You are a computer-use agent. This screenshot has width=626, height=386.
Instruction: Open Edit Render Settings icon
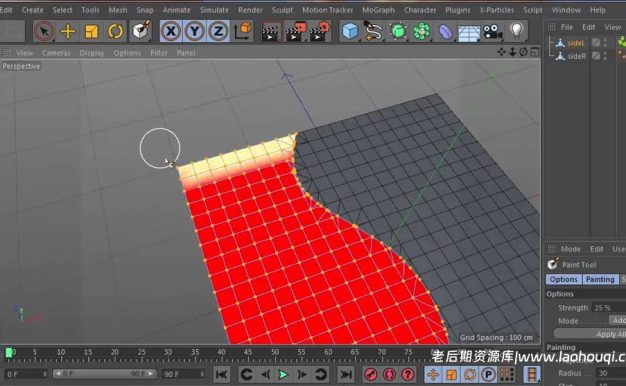(320, 32)
